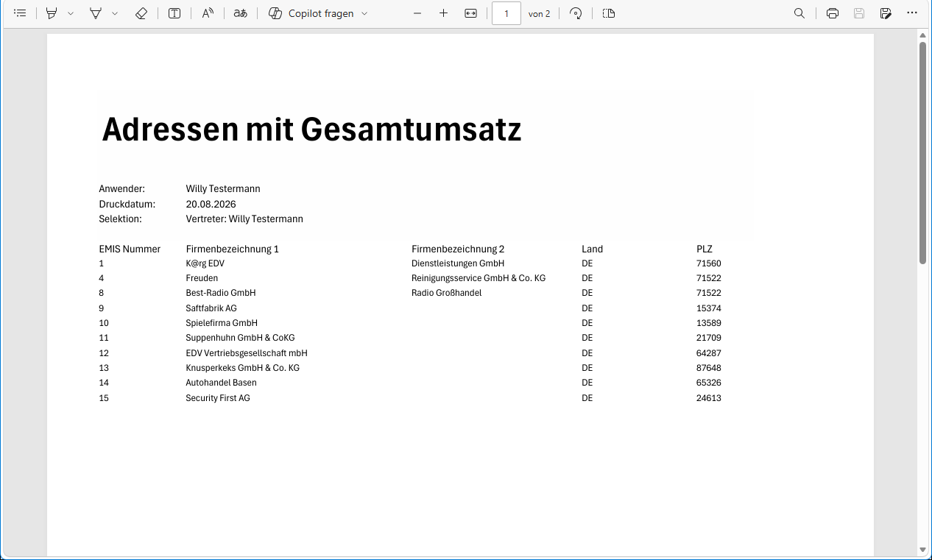Click the Reinigungsservice GmbH & Co. KG cell

tap(479, 278)
